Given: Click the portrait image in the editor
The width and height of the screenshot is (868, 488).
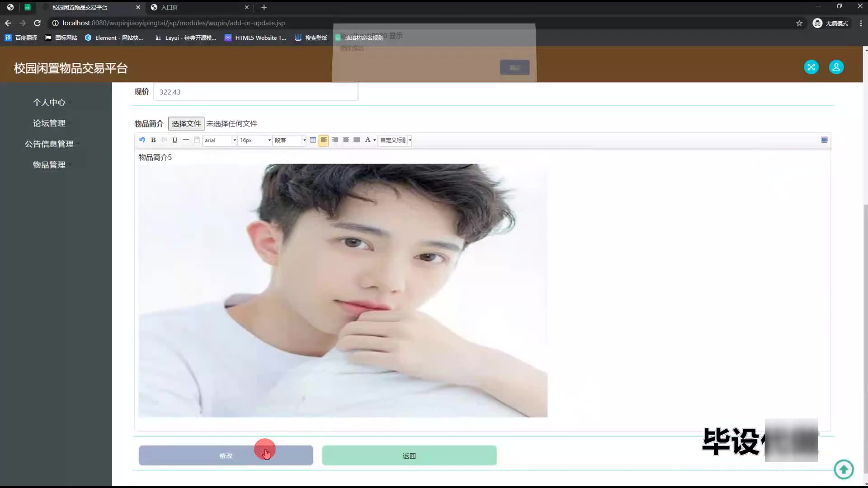Looking at the screenshot, I should click(343, 290).
